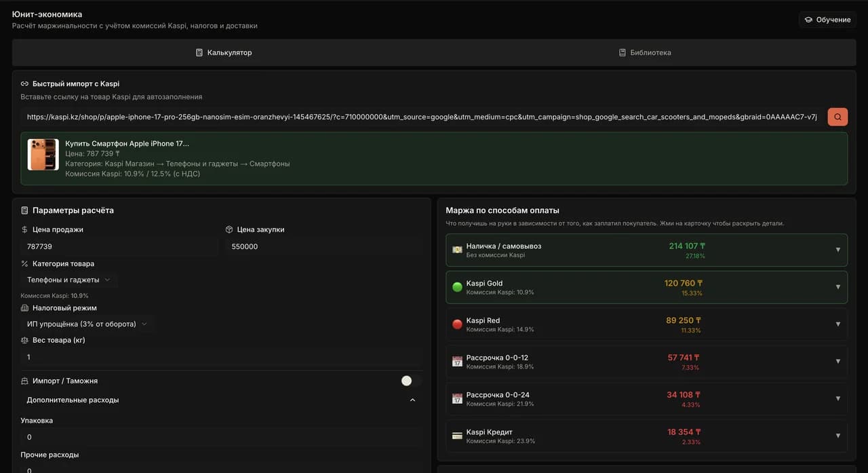Viewport: 868px width, 473px height.
Task: Click the calculator icon in Калькулятор tab
Action: tap(199, 52)
